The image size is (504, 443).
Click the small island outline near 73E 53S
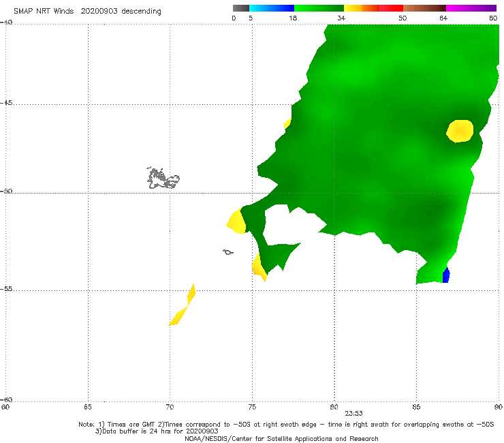[x=228, y=252]
